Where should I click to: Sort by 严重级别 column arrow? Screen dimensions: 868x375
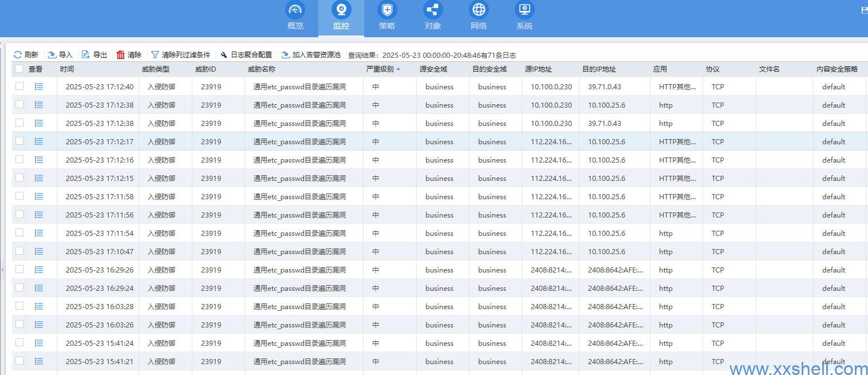398,69
